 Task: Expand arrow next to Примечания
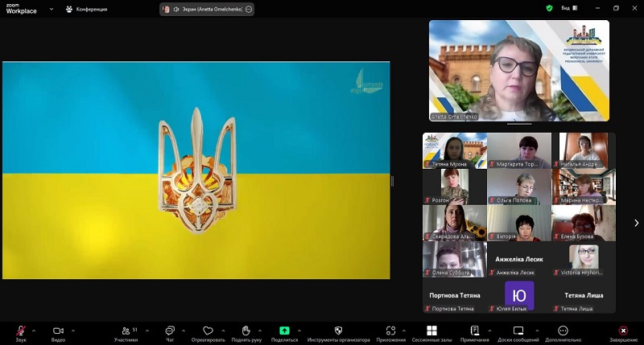point(489,331)
